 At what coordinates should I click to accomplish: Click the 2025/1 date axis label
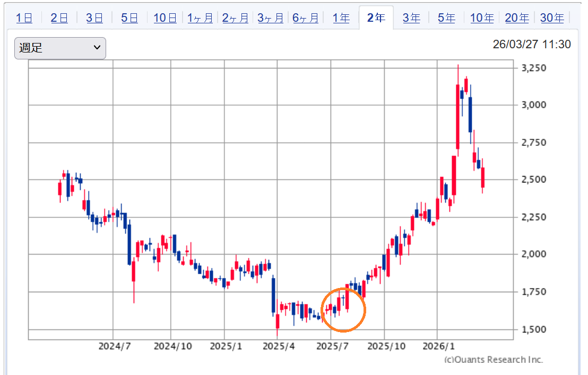pyautogui.click(x=226, y=346)
